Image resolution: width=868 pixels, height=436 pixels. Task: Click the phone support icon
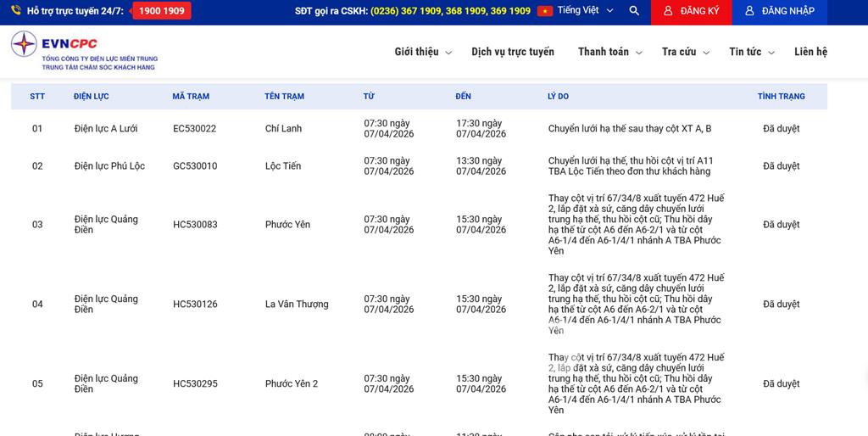tap(16, 11)
